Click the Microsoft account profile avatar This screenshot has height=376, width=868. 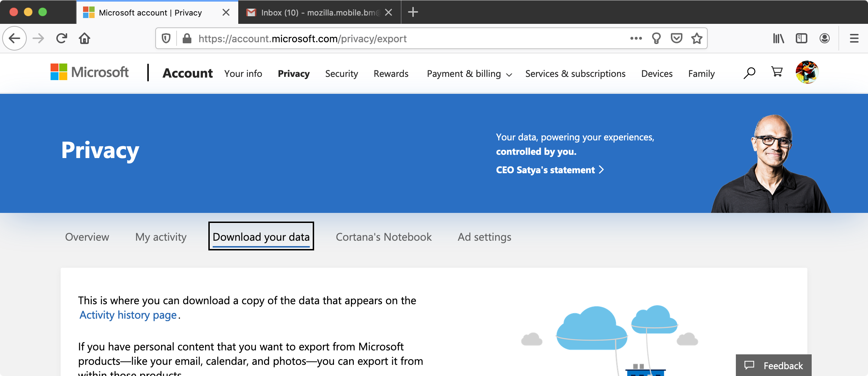(808, 73)
